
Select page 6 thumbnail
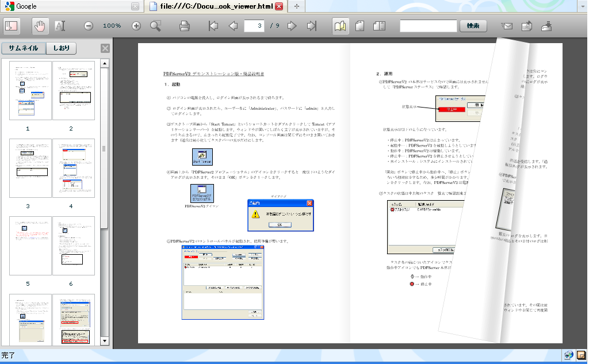(74, 246)
